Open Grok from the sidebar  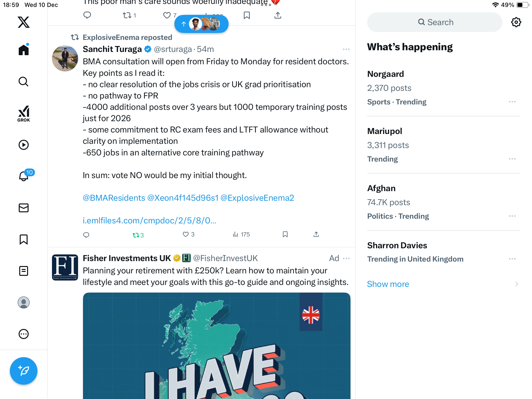24,114
